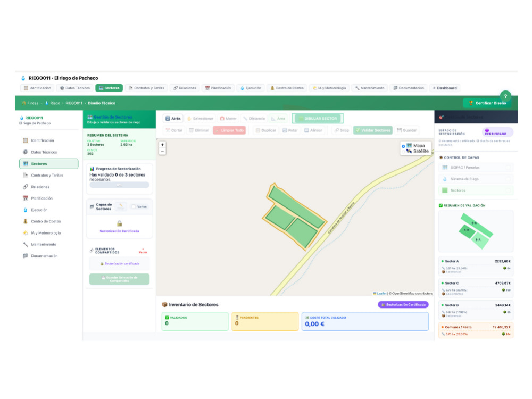Screen dimensions: 532x399
Task: Open Ejecución in the left sidebar
Action: click(x=48, y=210)
